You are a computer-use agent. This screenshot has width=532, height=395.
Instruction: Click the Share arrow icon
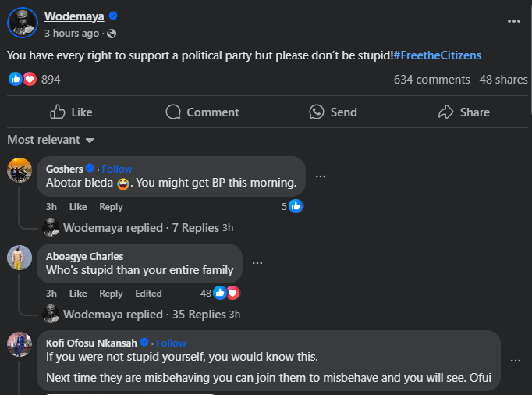pos(446,112)
